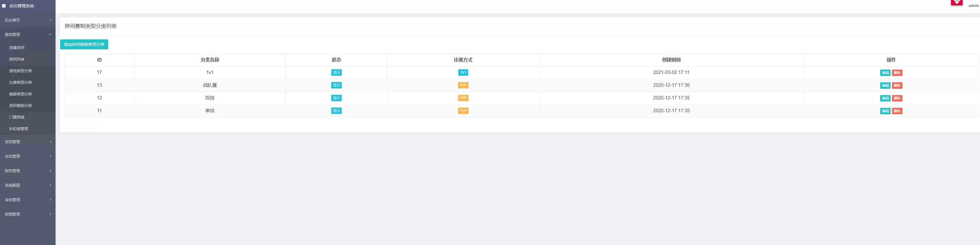Click the square icon beside 后台管理系统

coord(4,6)
